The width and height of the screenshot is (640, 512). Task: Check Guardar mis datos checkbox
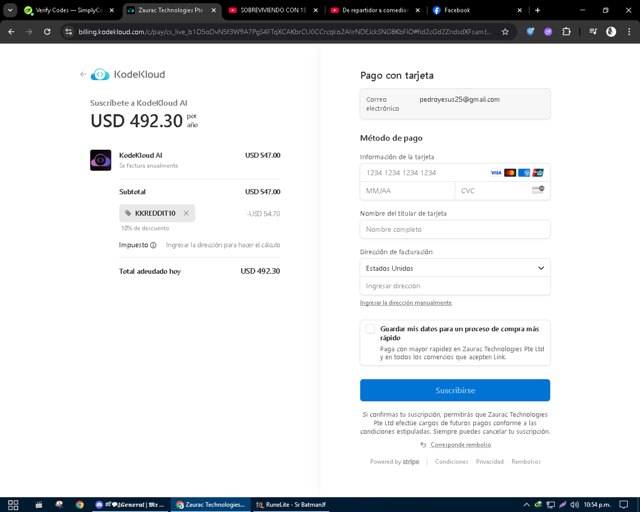tap(370, 329)
